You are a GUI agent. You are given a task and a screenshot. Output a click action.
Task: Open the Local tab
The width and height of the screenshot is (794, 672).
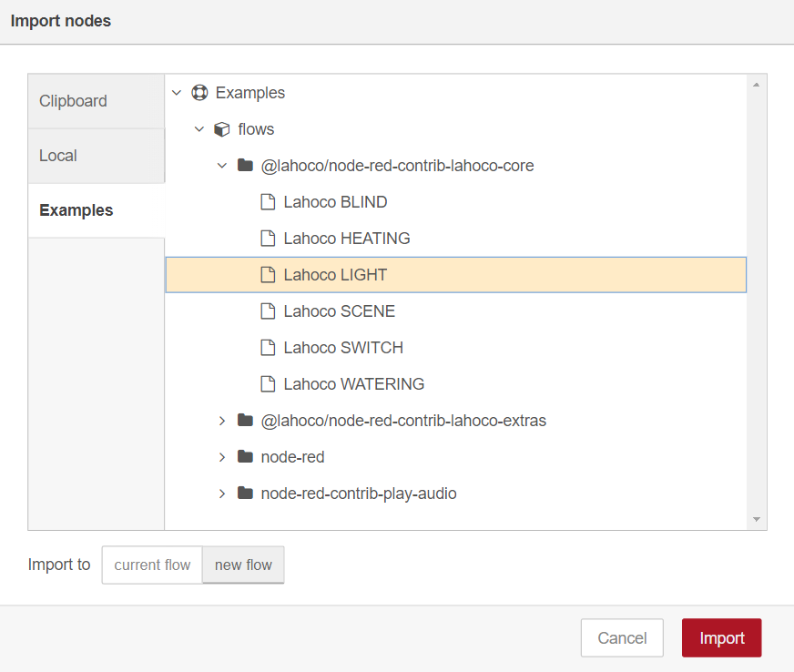(58, 156)
